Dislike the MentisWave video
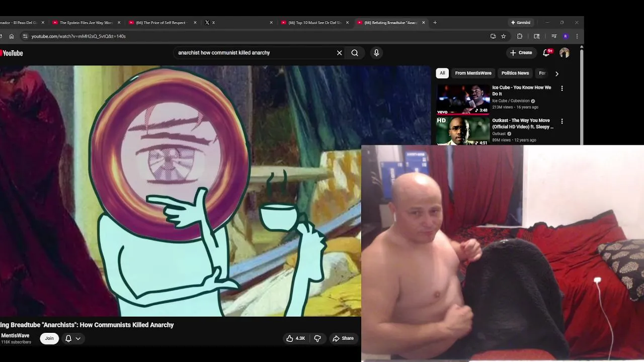 pyautogui.click(x=317, y=338)
